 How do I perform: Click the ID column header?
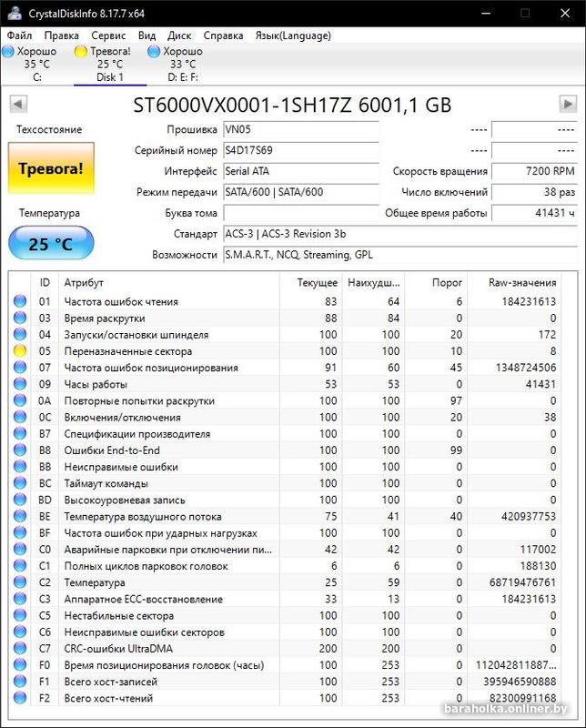click(x=45, y=283)
